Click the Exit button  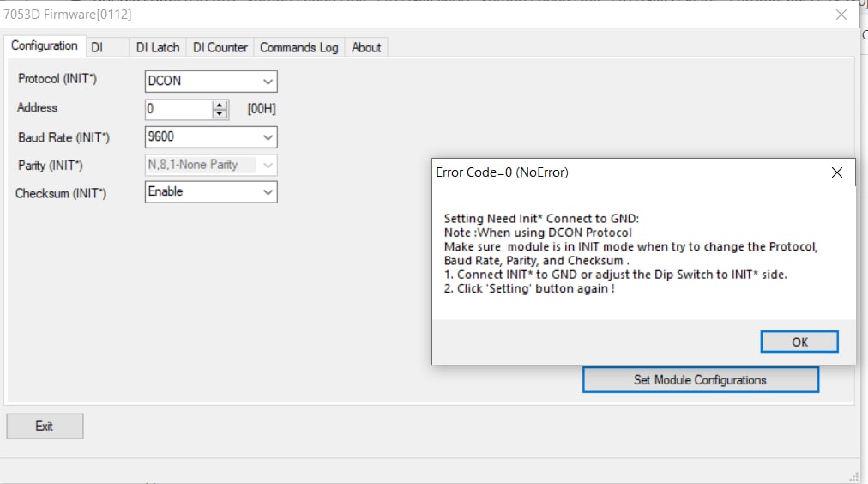click(45, 426)
